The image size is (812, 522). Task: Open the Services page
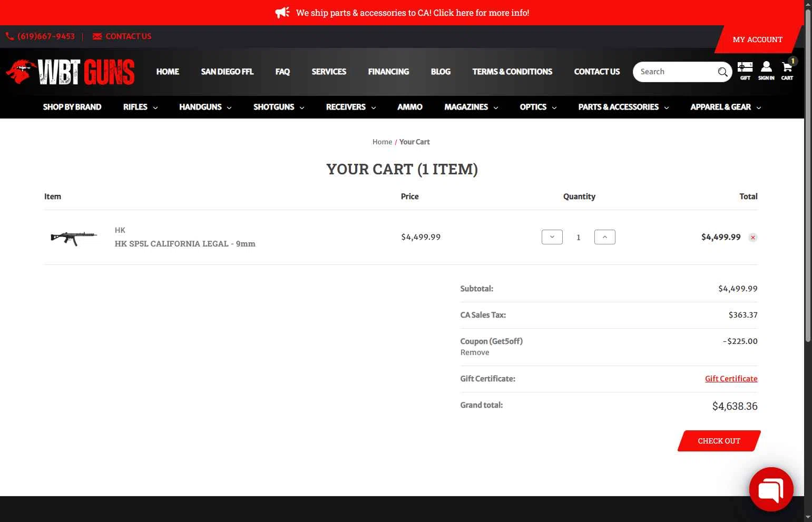click(x=329, y=72)
